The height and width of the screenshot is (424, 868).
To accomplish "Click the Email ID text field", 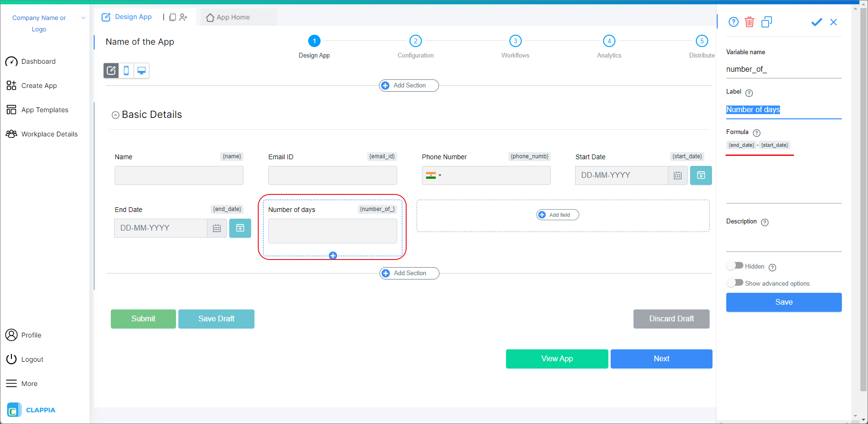I will click(332, 175).
